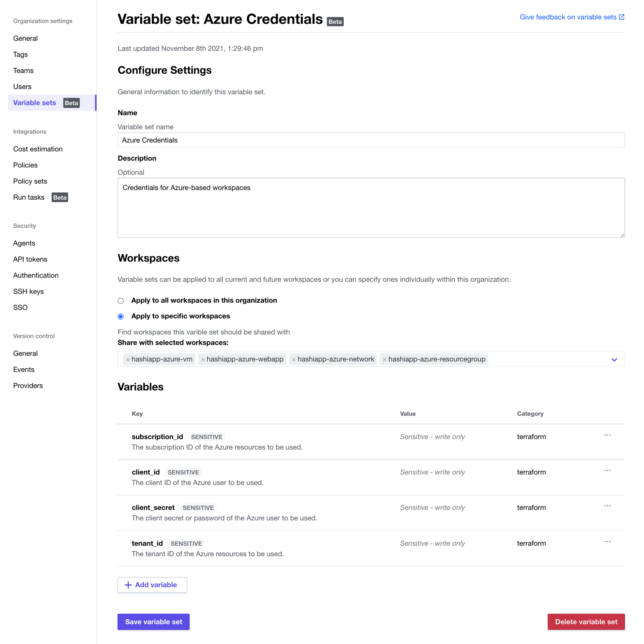Remove the hashiapp-azure-resourcegroup workspace tag

point(384,359)
